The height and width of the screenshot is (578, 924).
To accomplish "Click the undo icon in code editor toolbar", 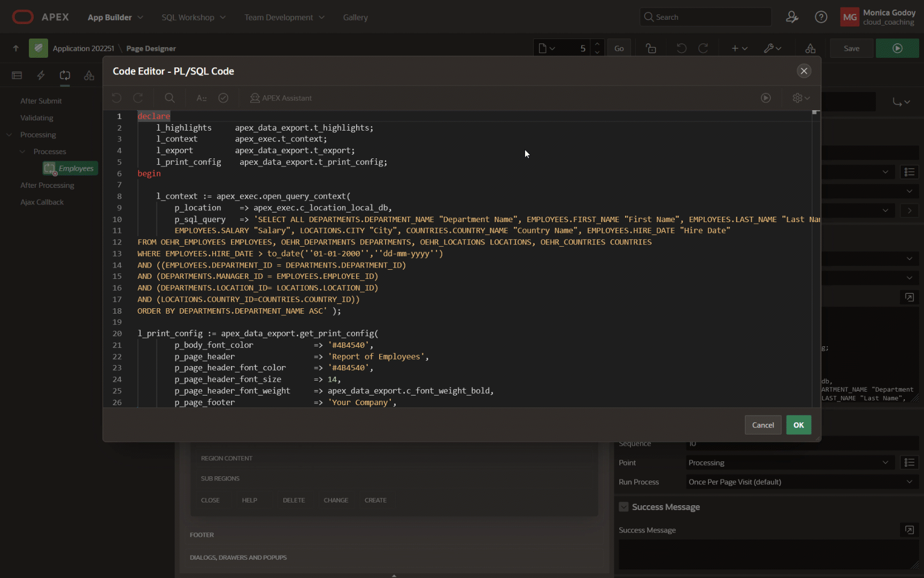I will [117, 98].
